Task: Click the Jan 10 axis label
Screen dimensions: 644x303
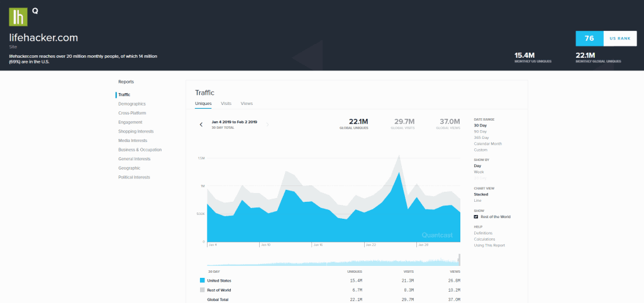Action: (x=266, y=245)
